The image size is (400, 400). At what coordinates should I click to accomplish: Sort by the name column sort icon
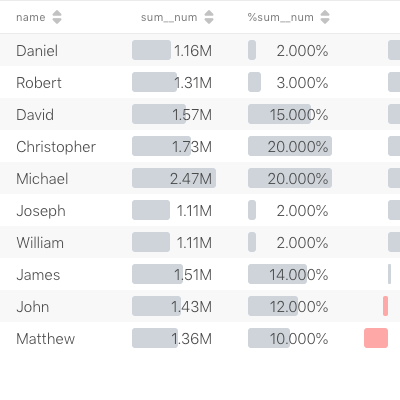[57, 17]
